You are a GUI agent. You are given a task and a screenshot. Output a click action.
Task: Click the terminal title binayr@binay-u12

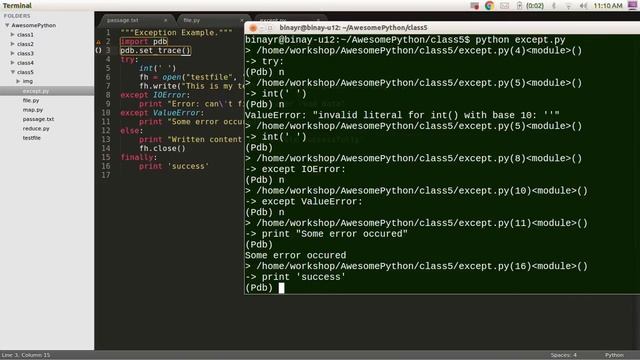(x=353, y=28)
